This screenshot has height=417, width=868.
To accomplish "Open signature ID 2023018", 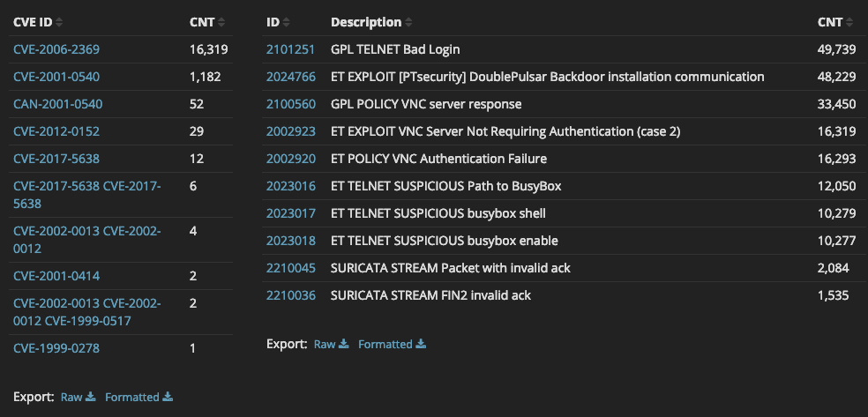I will pos(290,241).
